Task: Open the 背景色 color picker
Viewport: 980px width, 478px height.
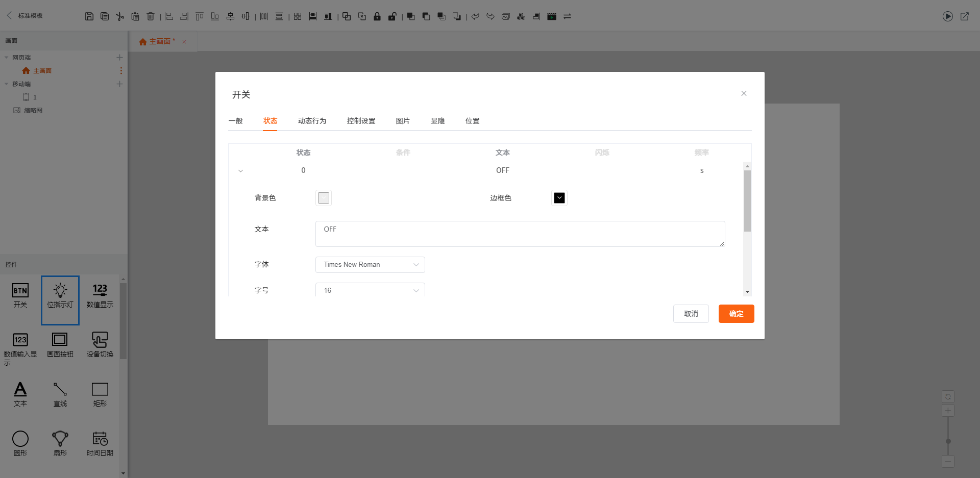Action: [324, 198]
